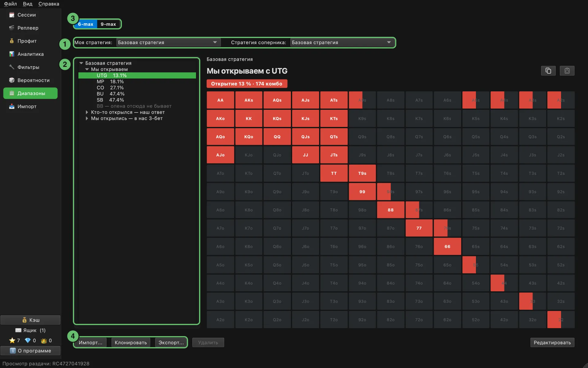Click the money bag icon on Кэш
The width and height of the screenshot is (588, 368).
[24, 320]
